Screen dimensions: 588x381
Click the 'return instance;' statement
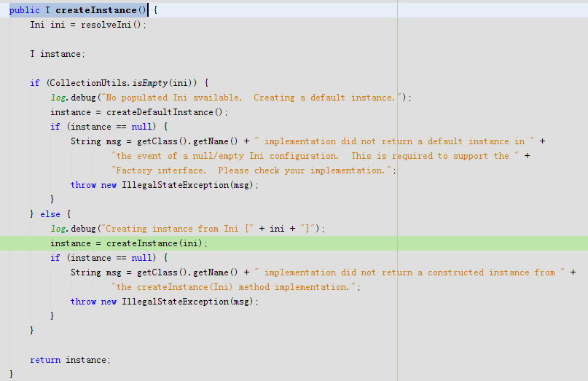(70, 360)
